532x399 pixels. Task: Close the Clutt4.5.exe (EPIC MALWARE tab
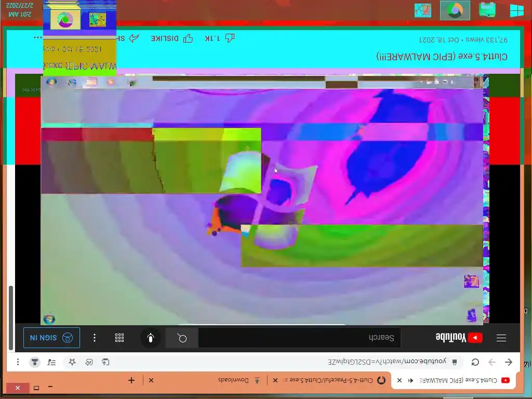400,380
